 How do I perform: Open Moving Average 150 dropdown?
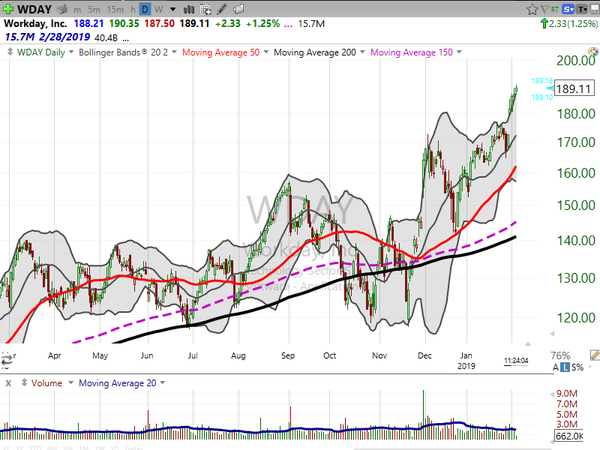(x=459, y=52)
